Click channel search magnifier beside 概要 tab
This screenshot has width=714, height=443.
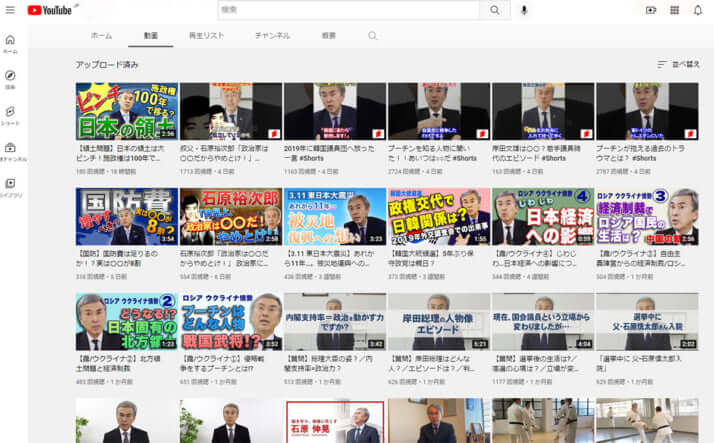(372, 36)
